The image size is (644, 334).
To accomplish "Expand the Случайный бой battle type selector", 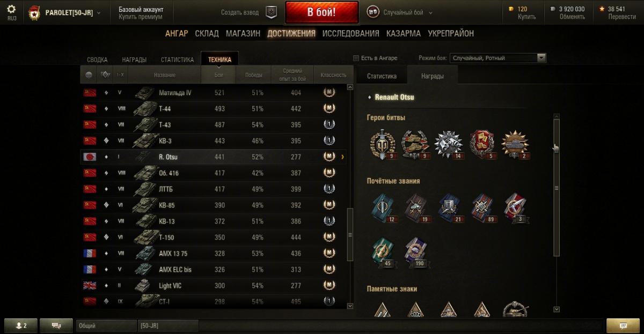I will click(x=400, y=12).
